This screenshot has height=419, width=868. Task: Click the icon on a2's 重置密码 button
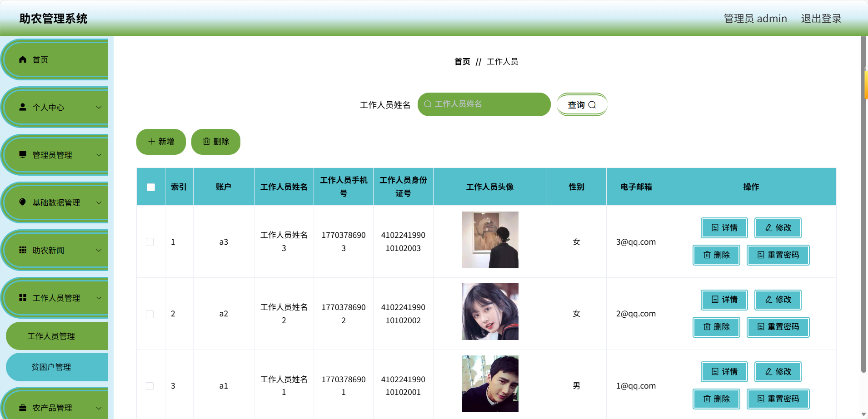(x=761, y=327)
